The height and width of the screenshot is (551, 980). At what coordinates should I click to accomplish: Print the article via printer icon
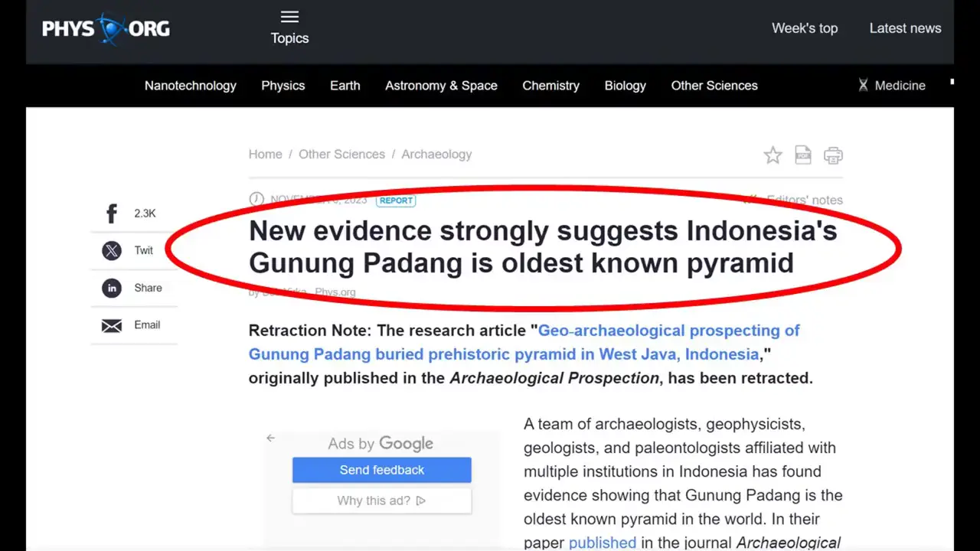click(x=833, y=155)
